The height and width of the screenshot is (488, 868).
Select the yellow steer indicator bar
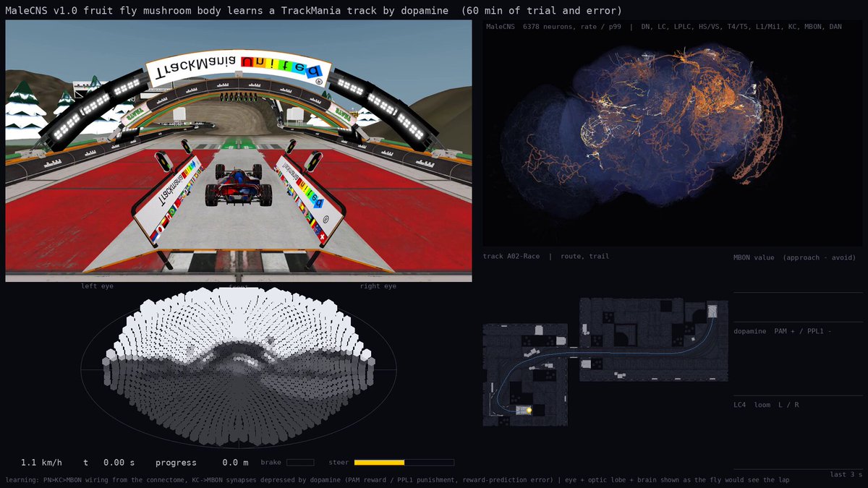click(379, 462)
